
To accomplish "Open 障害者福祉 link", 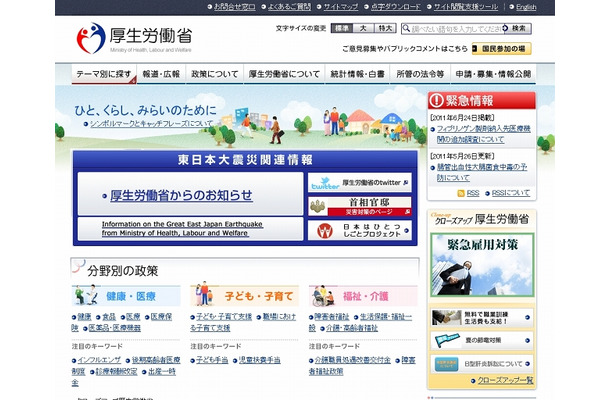I will [x=331, y=317].
